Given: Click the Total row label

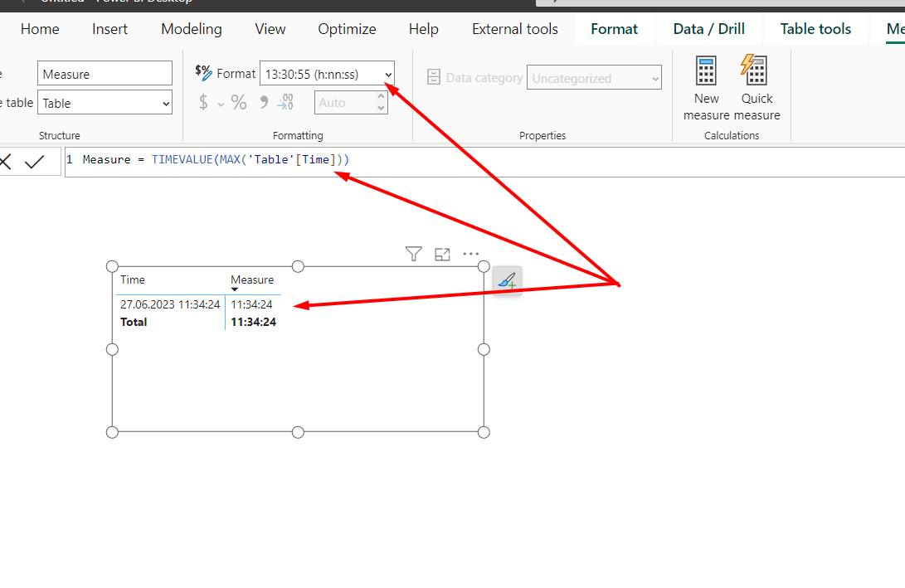Looking at the screenshot, I should [134, 322].
